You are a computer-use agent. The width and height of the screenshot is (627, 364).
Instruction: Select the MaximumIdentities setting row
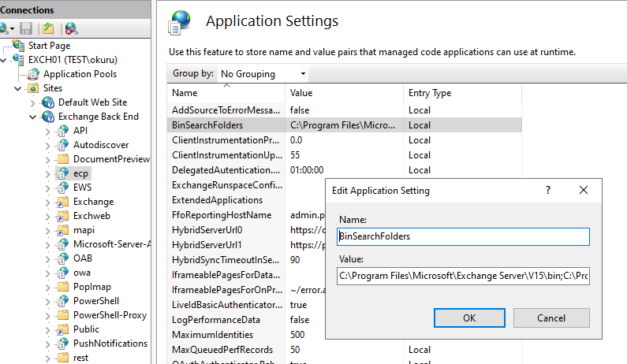pos(246,335)
